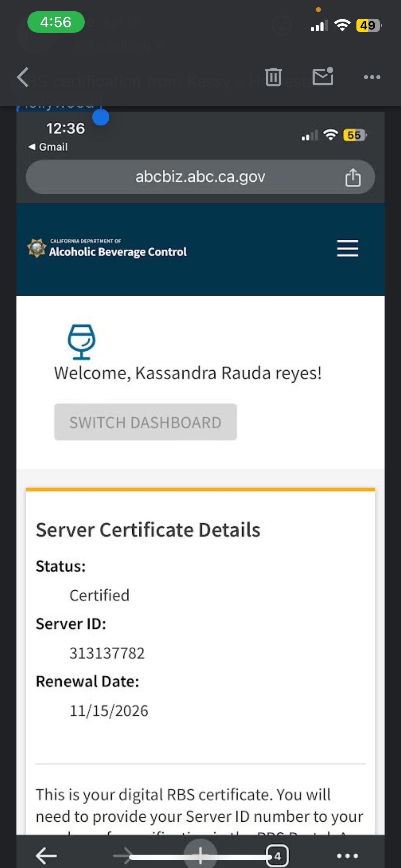401x868 pixels.
Task: Delete the email with trash icon
Action: coord(273,77)
